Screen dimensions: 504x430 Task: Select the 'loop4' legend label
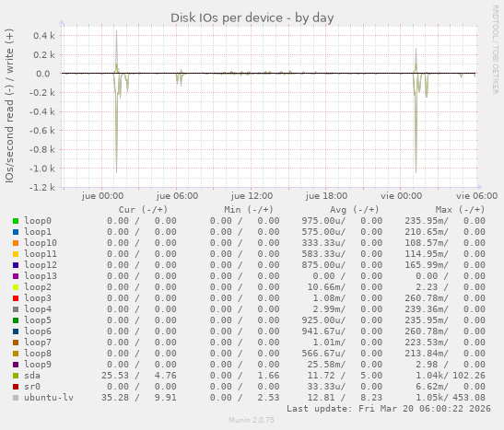38,309
